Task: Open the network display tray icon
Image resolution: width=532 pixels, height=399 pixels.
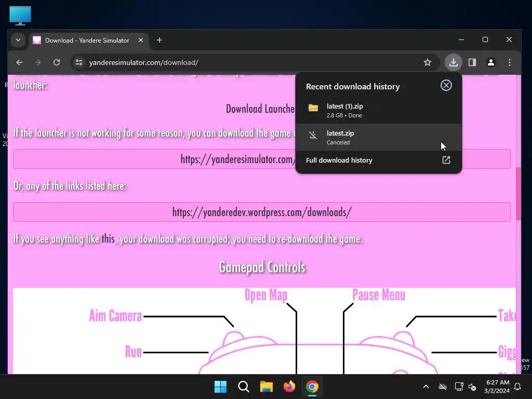Action: click(459, 387)
